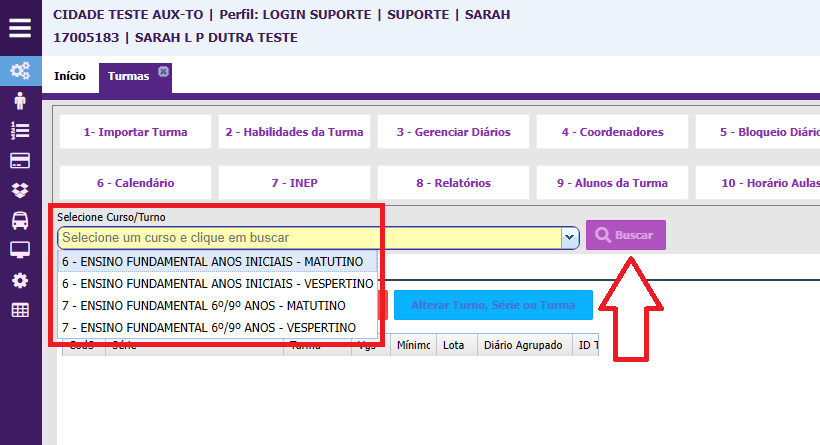Open the person icon in sidebar
This screenshot has height=445, width=820.
(x=20, y=101)
